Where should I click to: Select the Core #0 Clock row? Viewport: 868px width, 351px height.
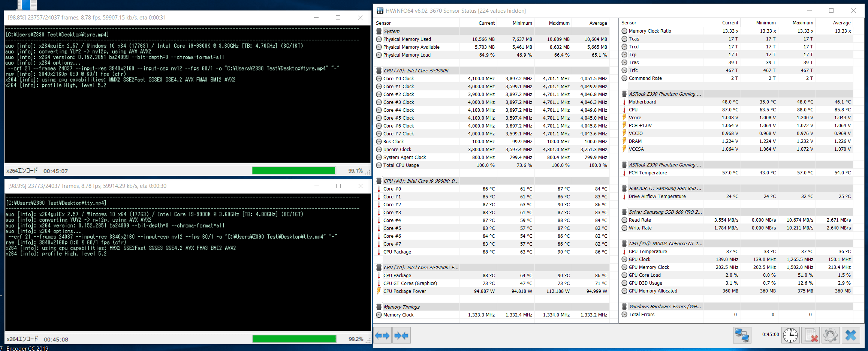point(492,78)
